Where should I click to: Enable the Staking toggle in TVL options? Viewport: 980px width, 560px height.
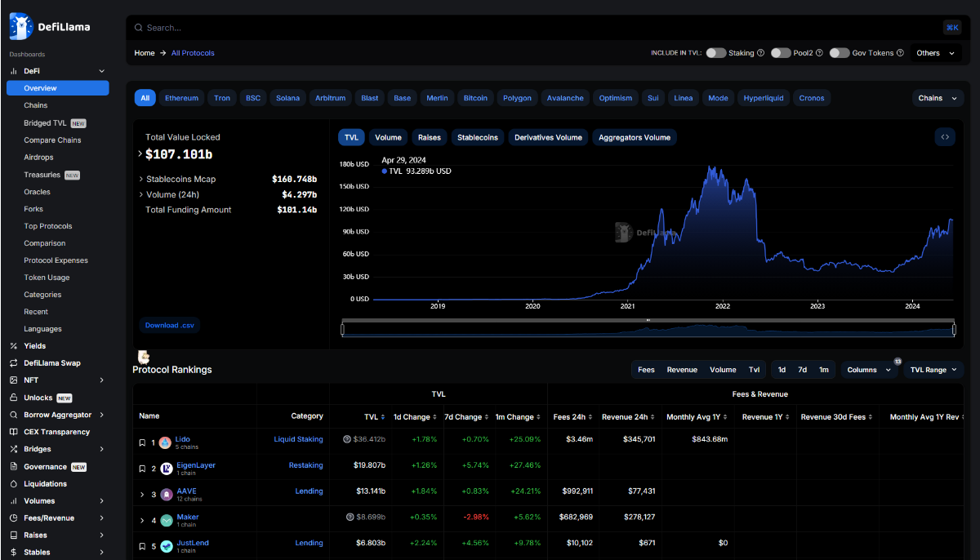coord(717,52)
